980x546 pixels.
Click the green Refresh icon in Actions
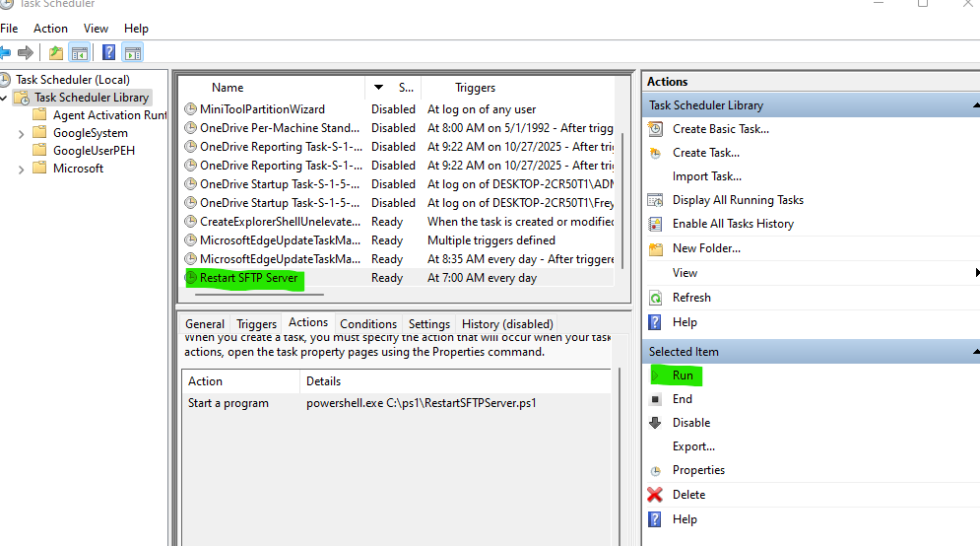point(656,298)
